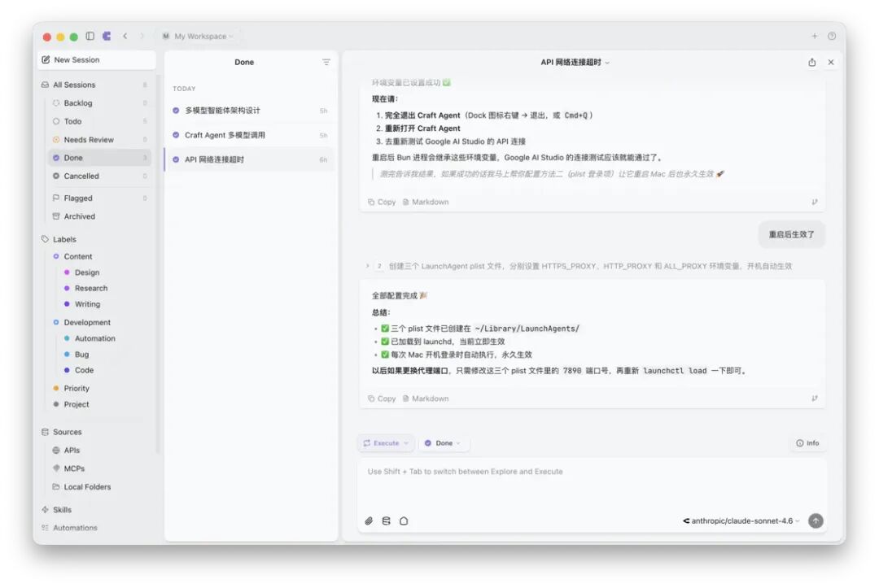The image size is (879, 588).
Task: Change session status via Done dropdown
Action: pyautogui.click(x=443, y=443)
